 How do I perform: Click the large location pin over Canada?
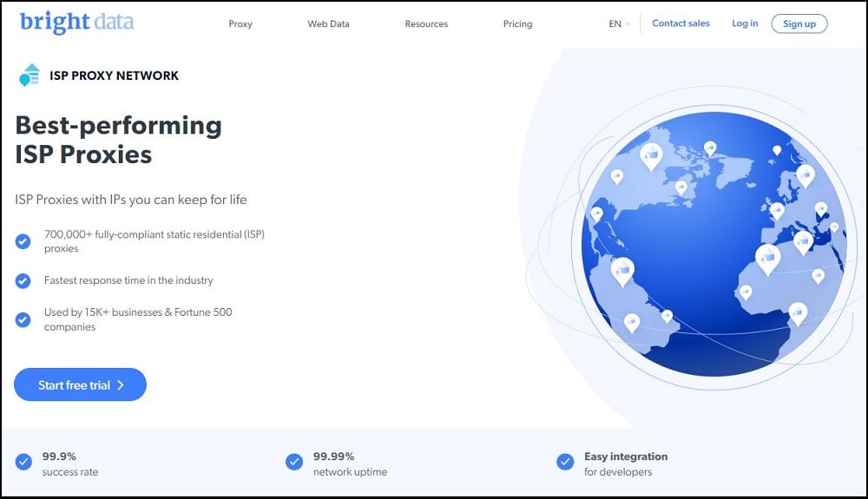click(x=651, y=156)
